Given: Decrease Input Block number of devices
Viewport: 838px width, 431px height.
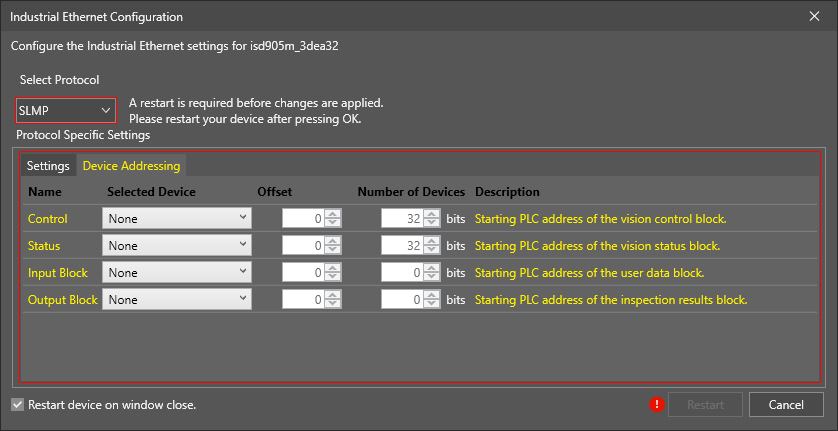Looking at the screenshot, I should click(432, 276).
